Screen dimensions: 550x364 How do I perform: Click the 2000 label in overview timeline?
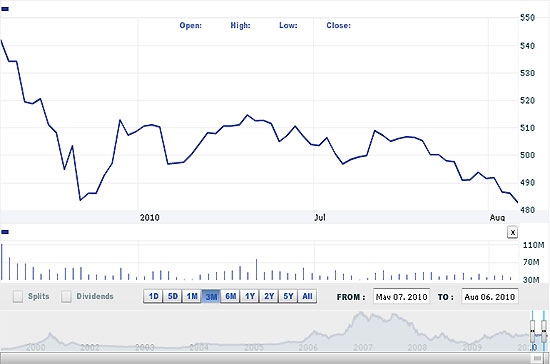point(36,347)
